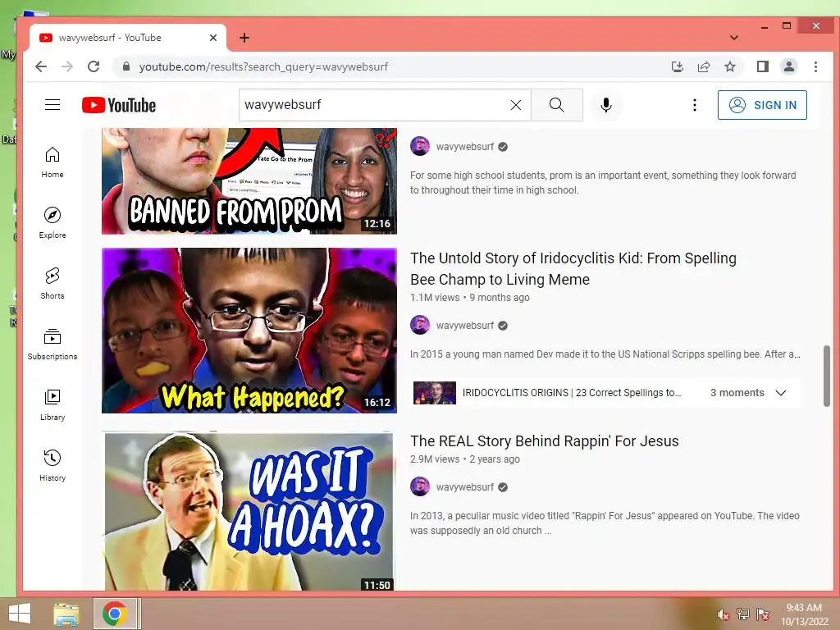
Task: Open the network tray icon
Action: 743,614
